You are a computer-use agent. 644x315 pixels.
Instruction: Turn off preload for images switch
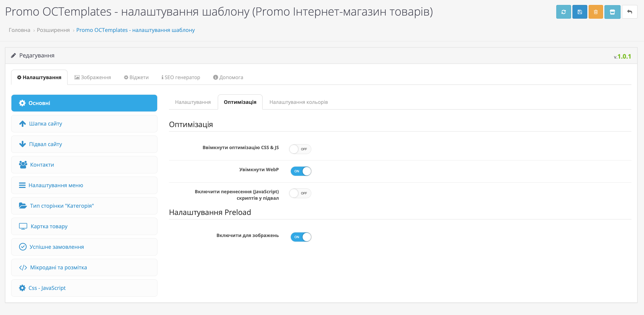pyautogui.click(x=300, y=237)
